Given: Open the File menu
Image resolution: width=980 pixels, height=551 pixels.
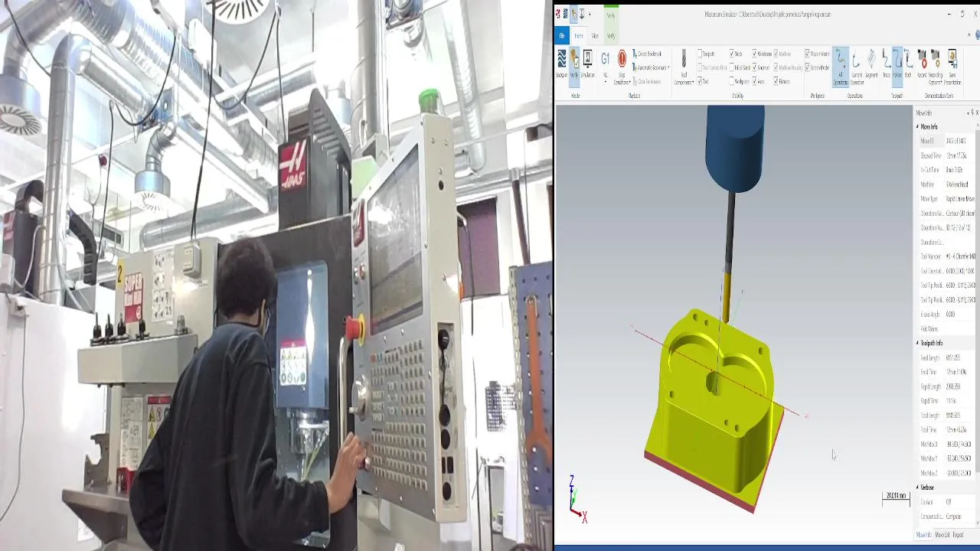Looking at the screenshot, I should [562, 36].
